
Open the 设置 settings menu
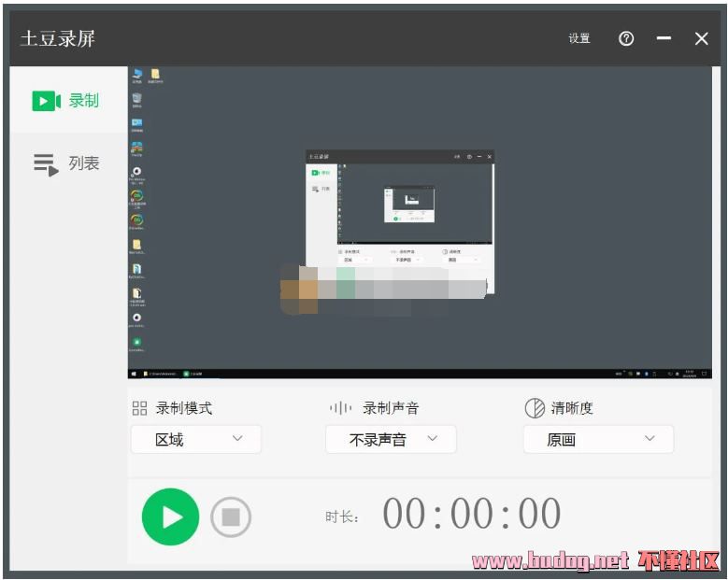(579, 38)
